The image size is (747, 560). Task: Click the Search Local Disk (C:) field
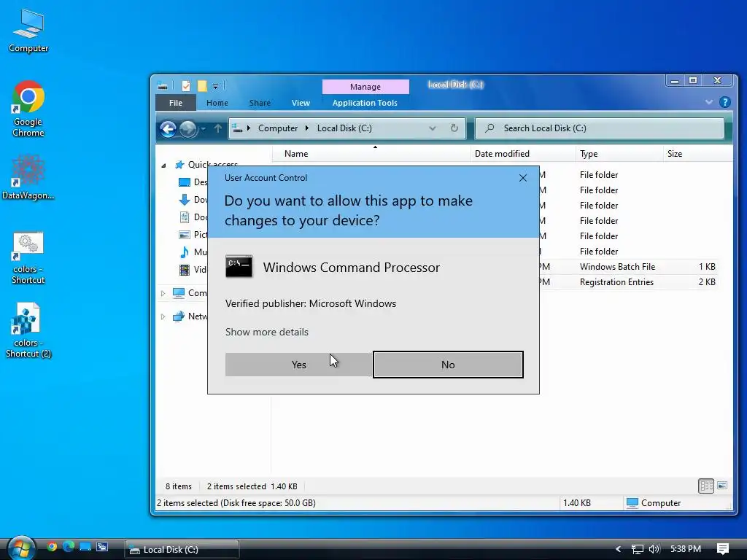(x=600, y=128)
